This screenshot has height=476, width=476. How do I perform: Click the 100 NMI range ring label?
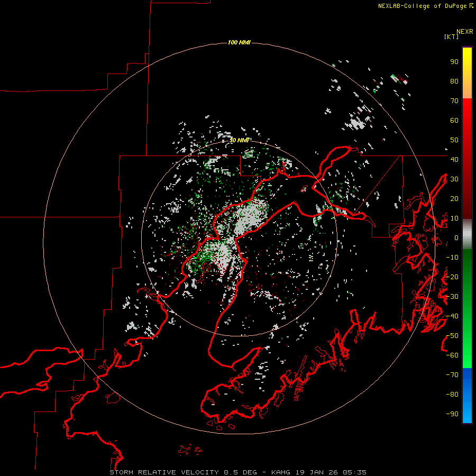click(239, 42)
